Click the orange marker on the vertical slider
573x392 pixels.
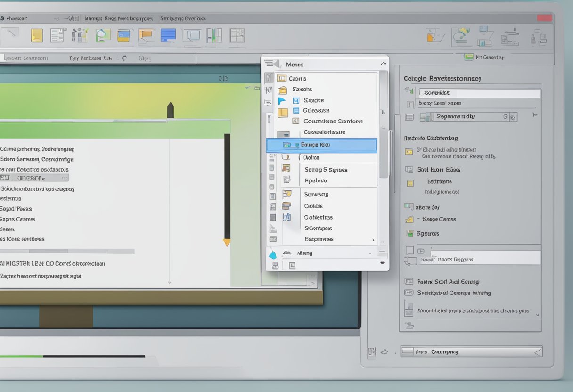coord(227,243)
